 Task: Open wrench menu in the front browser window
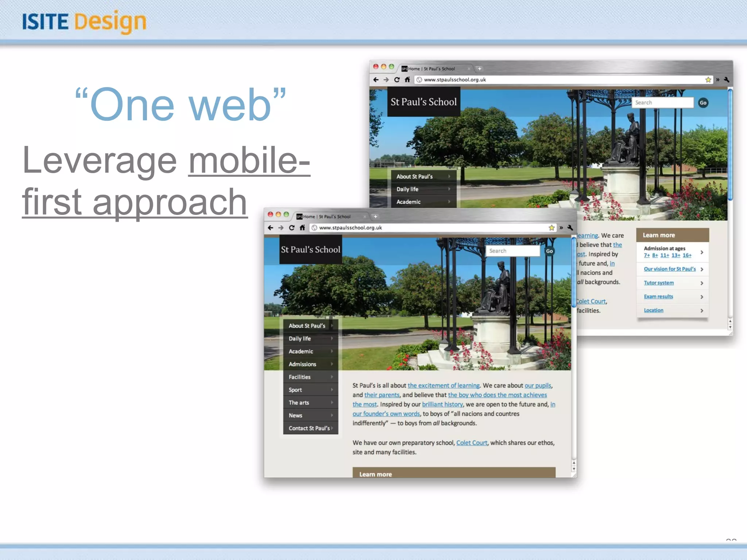(570, 227)
